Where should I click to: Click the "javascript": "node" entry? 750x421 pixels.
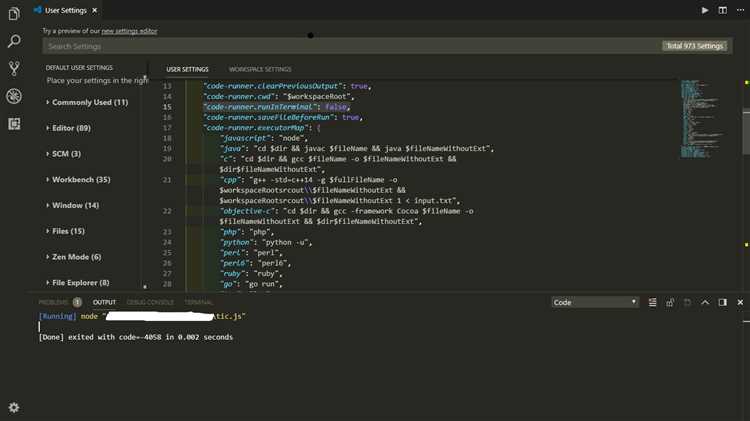click(x=264, y=139)
